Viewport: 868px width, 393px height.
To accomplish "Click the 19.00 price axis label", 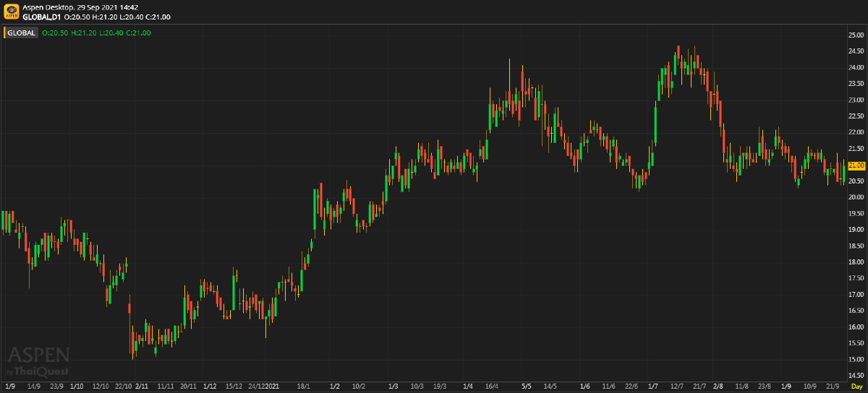I will point(856,230).
